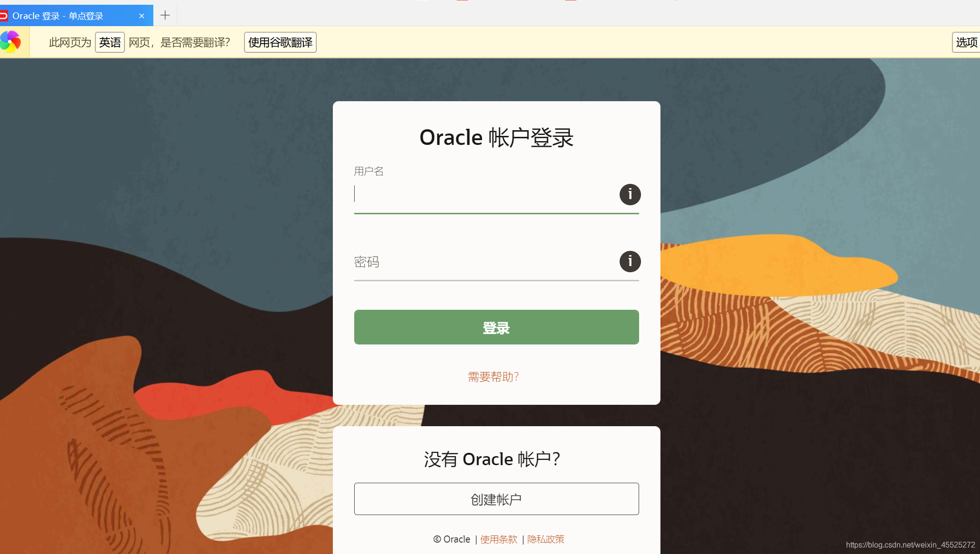
Task: Click the 用户名 field label
Action: (x=369, y=171)
